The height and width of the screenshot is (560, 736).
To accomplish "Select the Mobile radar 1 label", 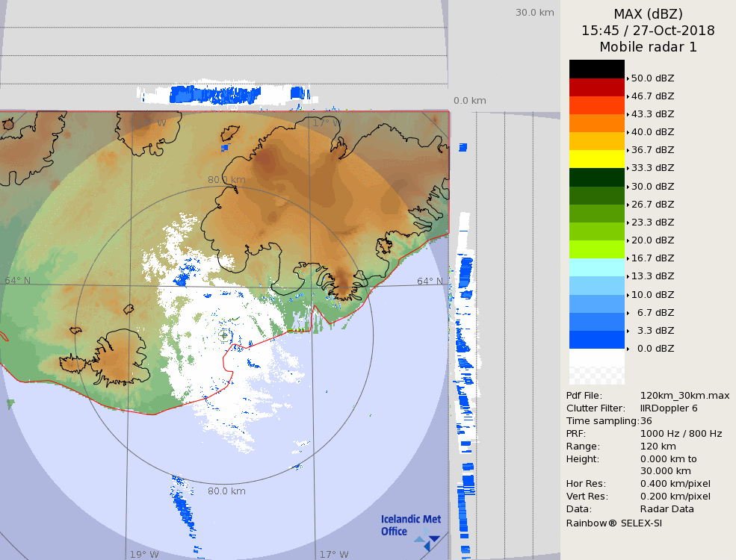I will (x=648, y=47).
